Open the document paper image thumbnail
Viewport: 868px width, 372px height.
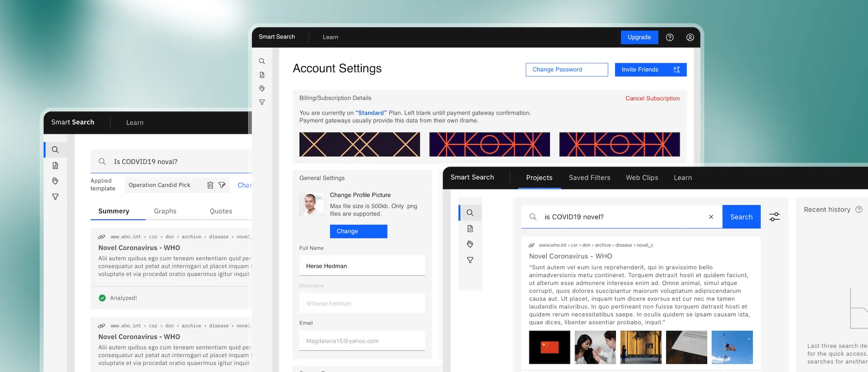(687, 347)
